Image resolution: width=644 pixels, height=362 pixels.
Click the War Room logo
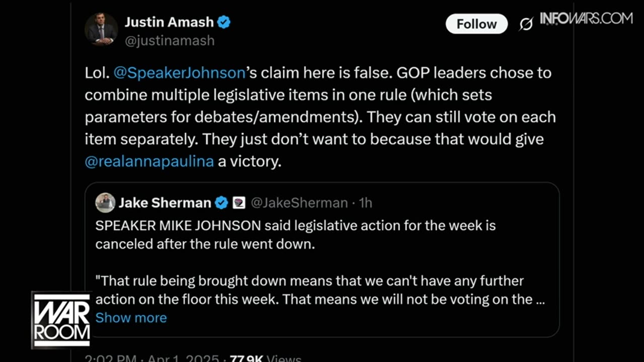coord(61,320)
